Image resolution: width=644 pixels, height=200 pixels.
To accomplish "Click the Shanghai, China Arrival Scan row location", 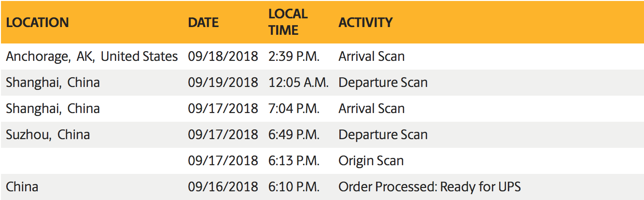I will 53,108.
